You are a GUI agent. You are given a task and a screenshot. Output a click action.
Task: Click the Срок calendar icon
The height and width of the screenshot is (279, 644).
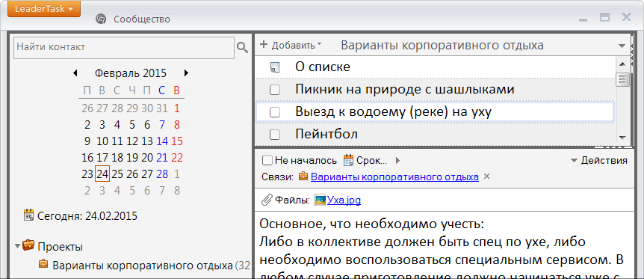pos(348,160)
